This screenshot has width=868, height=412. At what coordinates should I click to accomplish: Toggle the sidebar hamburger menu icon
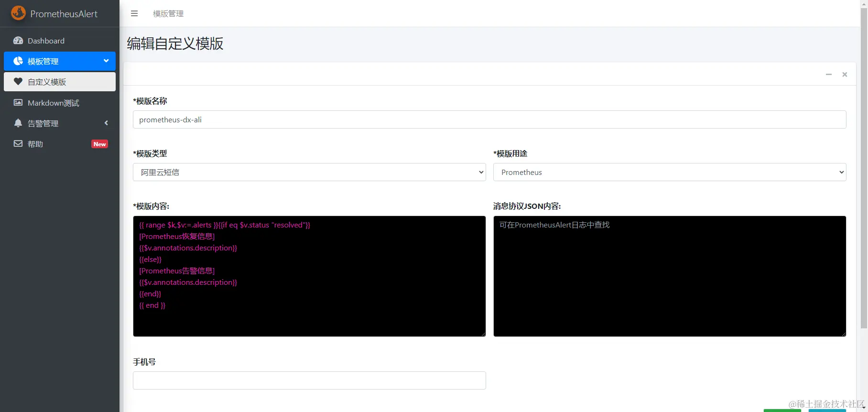tap(134, 13)
